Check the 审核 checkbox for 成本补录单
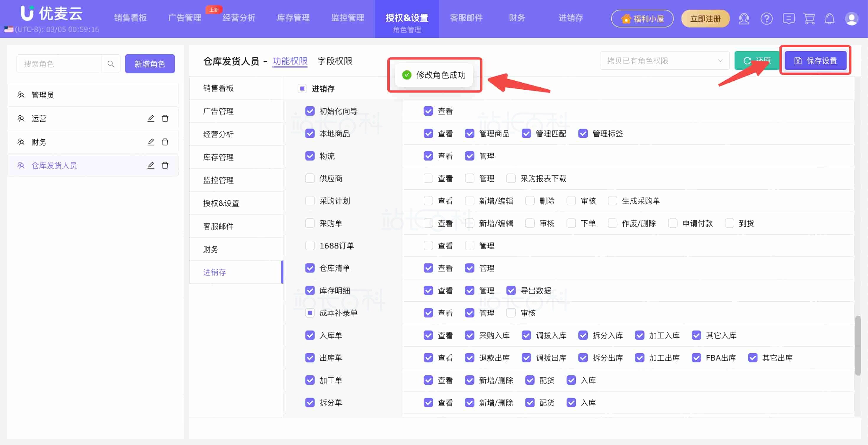The width and height of the screenshot is (868, 445). click(511, 313)
